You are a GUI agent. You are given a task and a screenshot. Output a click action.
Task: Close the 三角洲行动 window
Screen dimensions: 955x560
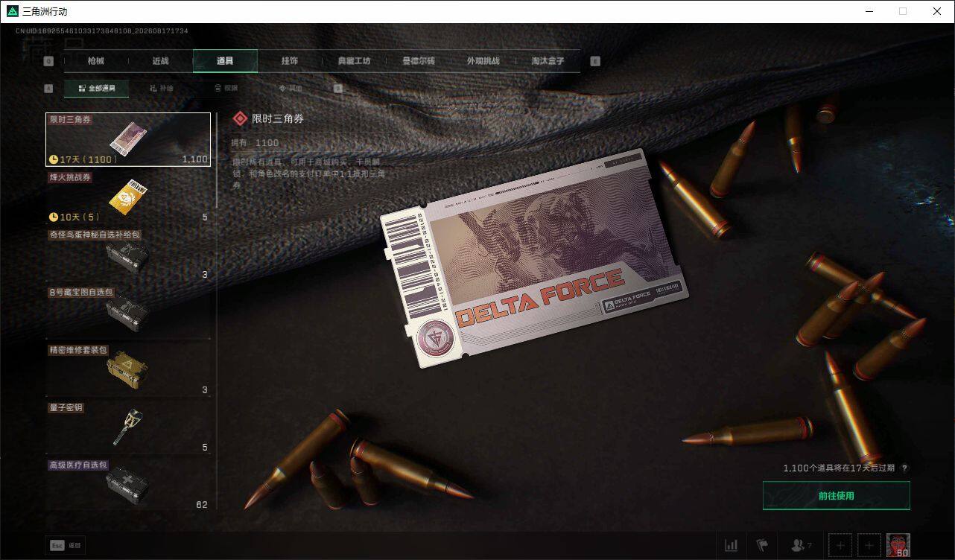[937, 11]
